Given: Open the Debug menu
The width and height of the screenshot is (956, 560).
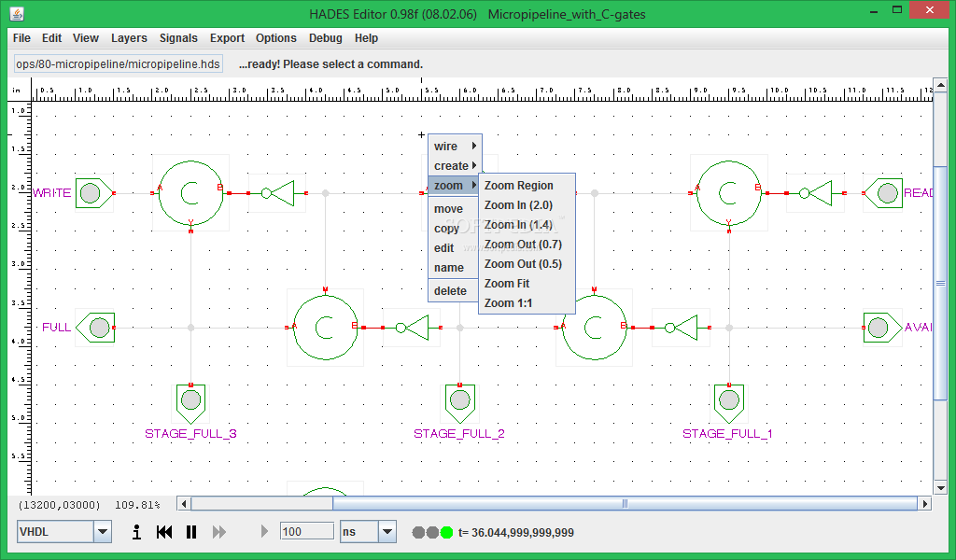Looking at the screenshot, I should click(x=325, y=37).
